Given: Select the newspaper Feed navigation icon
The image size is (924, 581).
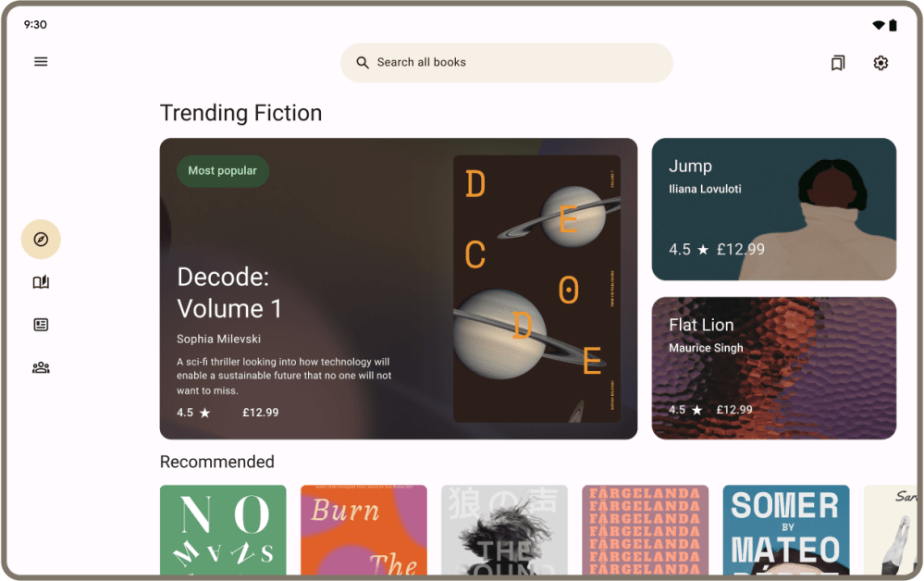Looking at the screenshot, I should coord(41,325).
